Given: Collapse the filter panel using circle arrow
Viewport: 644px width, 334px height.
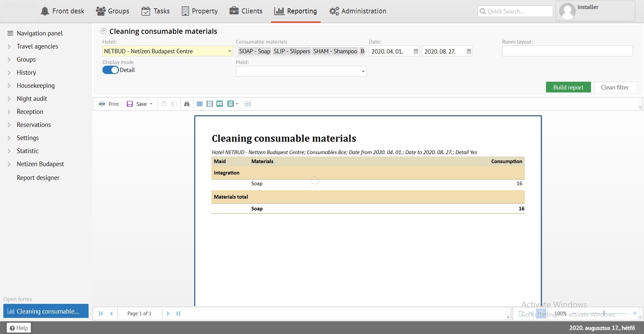Looking at the screenshot, I should (x=104, y=31).
